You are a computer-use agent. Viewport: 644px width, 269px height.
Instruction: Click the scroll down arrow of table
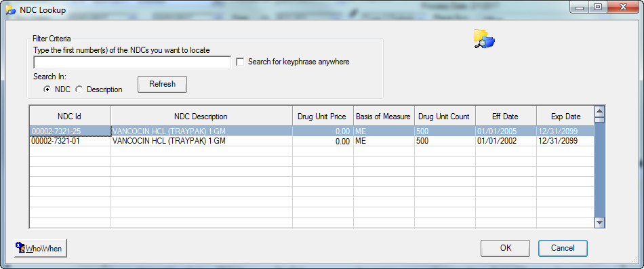click(600, 222)
